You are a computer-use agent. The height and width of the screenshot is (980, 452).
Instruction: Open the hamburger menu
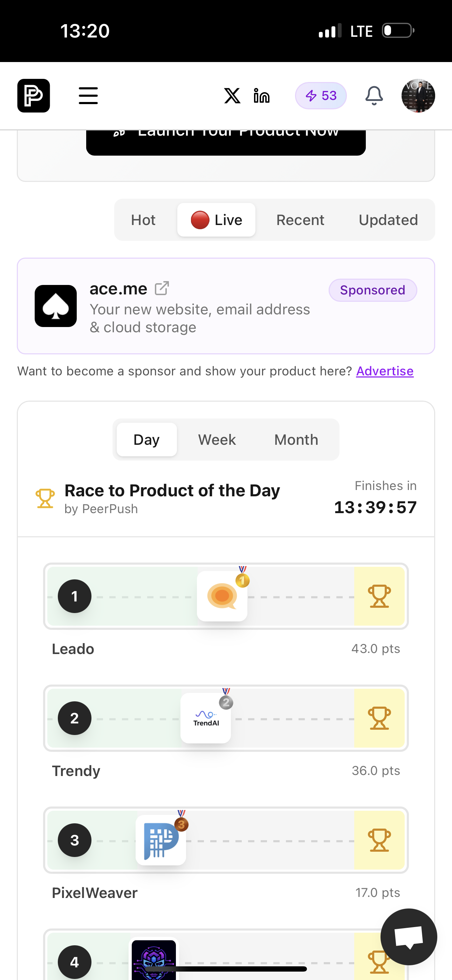(88, 95)
